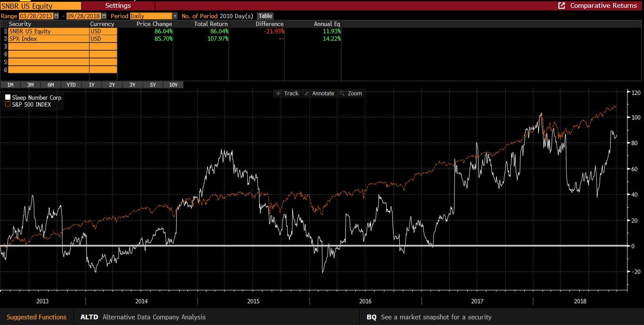Activate the Track crosshair tool
This screenshot has width=644, height=325.
point(287,94)
